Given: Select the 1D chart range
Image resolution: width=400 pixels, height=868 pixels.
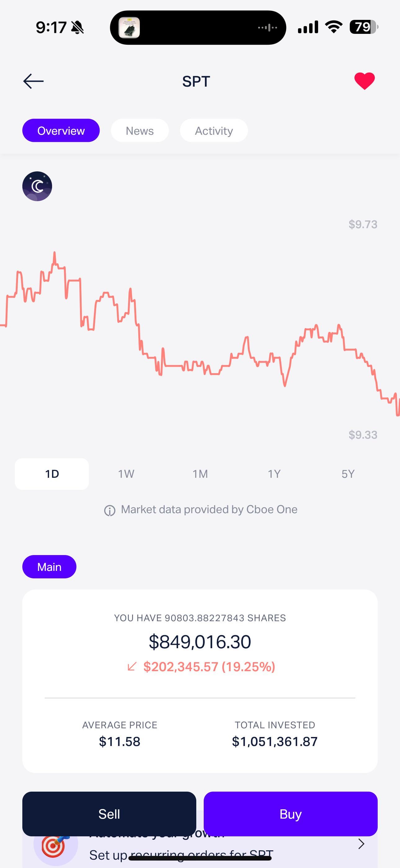Looking at the screenshot, I should 52,474.
